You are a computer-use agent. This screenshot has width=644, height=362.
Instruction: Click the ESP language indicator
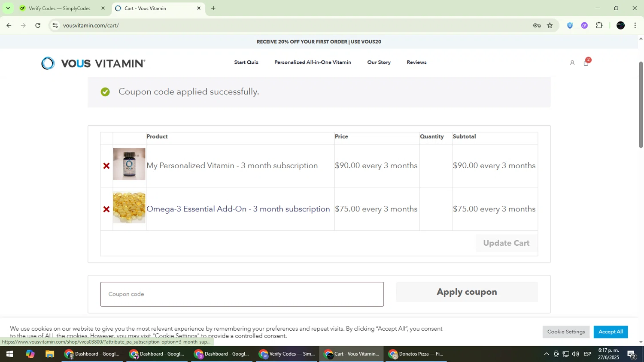click(x=587, y=354)
